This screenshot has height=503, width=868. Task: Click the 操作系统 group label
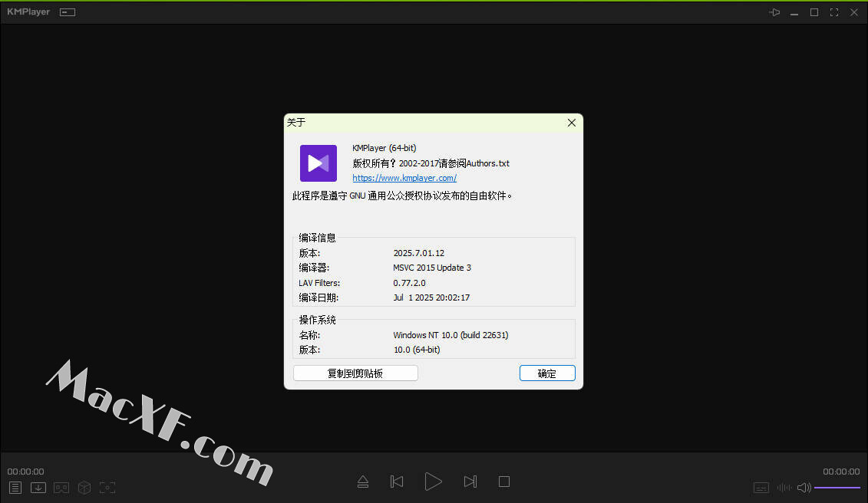tap(317, 320)
